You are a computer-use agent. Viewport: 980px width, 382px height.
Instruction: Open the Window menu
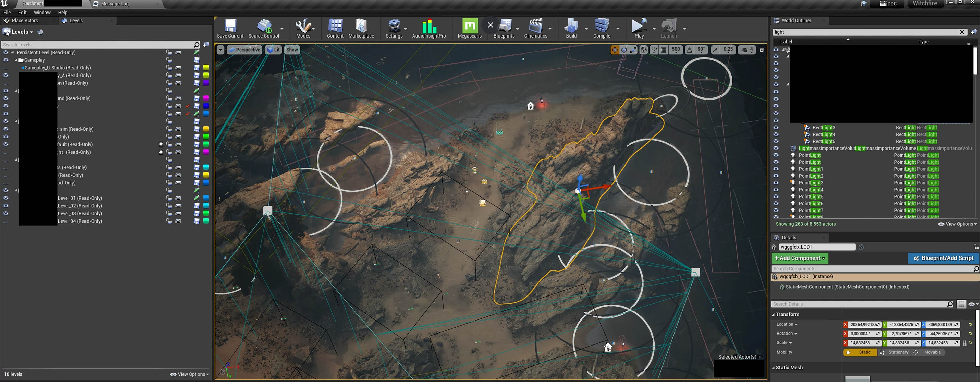pyautogui.click(x=42, y=13)
